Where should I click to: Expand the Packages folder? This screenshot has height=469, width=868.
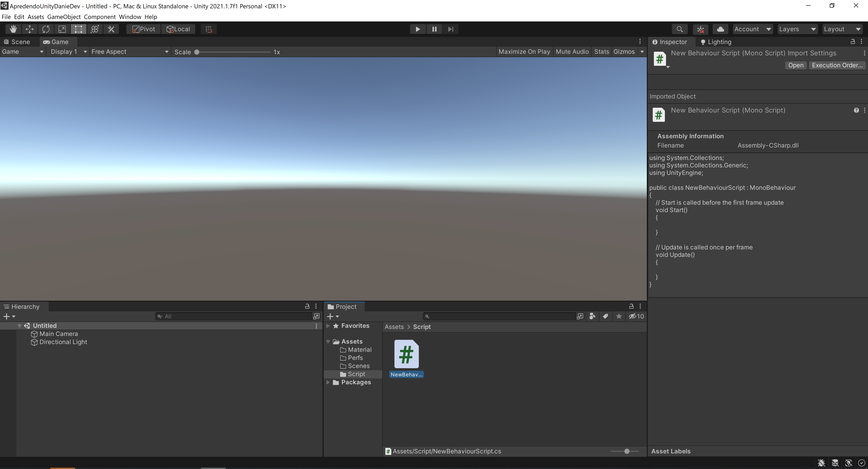click(328, 382)
